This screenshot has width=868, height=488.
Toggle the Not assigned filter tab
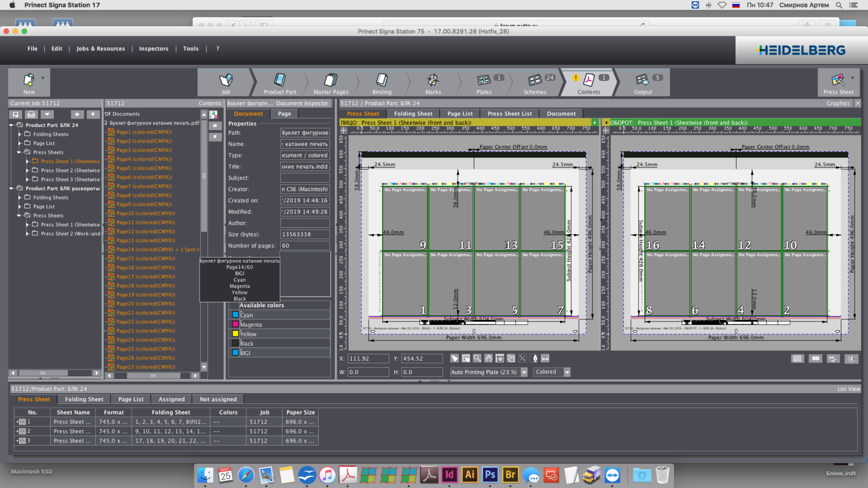[218, 399]
